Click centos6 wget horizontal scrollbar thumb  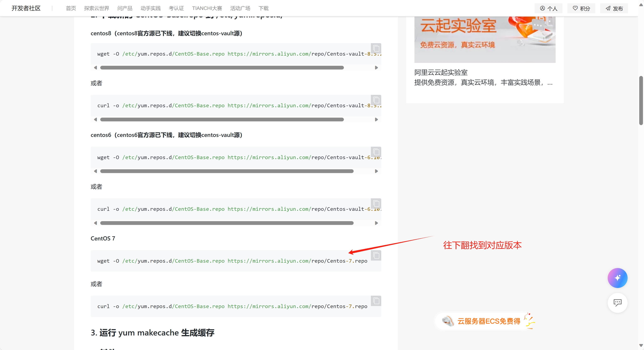pyautogui.click(x=226, y=171)
